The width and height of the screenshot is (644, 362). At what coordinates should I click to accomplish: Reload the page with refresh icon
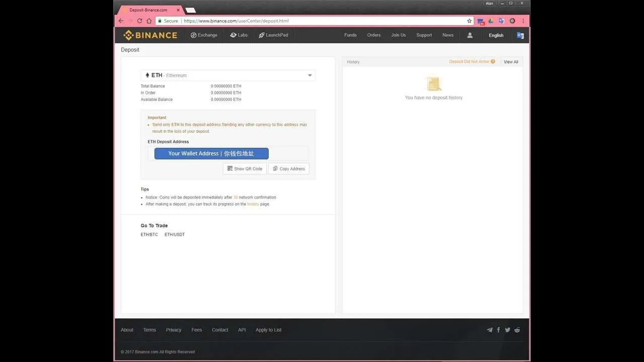140,21
